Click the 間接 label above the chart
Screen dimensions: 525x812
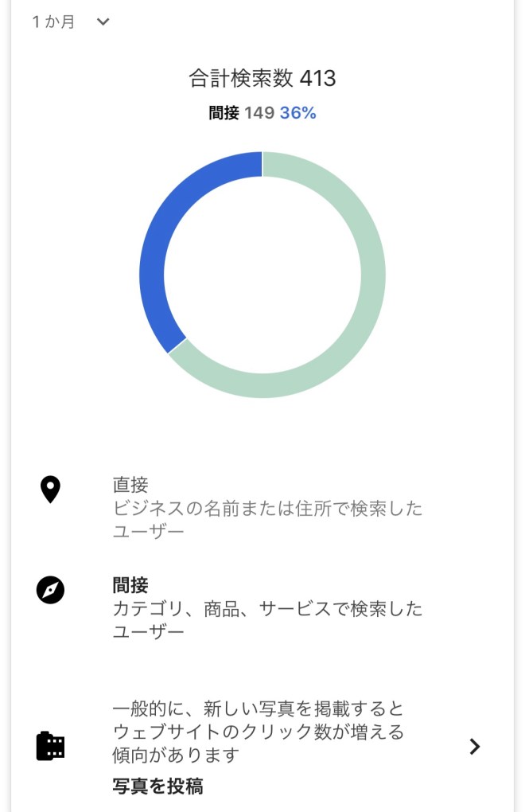(224, 113)
